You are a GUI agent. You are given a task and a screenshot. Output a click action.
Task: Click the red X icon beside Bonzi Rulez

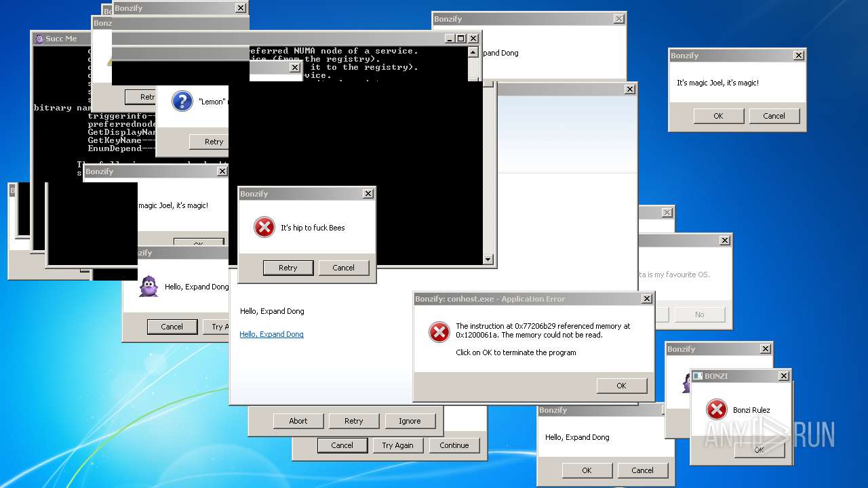(x=716, y=409)
